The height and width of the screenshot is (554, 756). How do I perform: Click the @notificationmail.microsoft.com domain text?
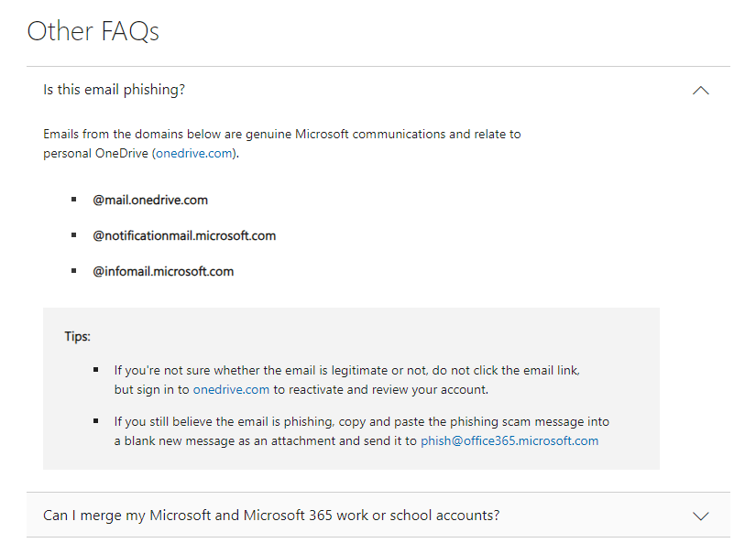184,235
